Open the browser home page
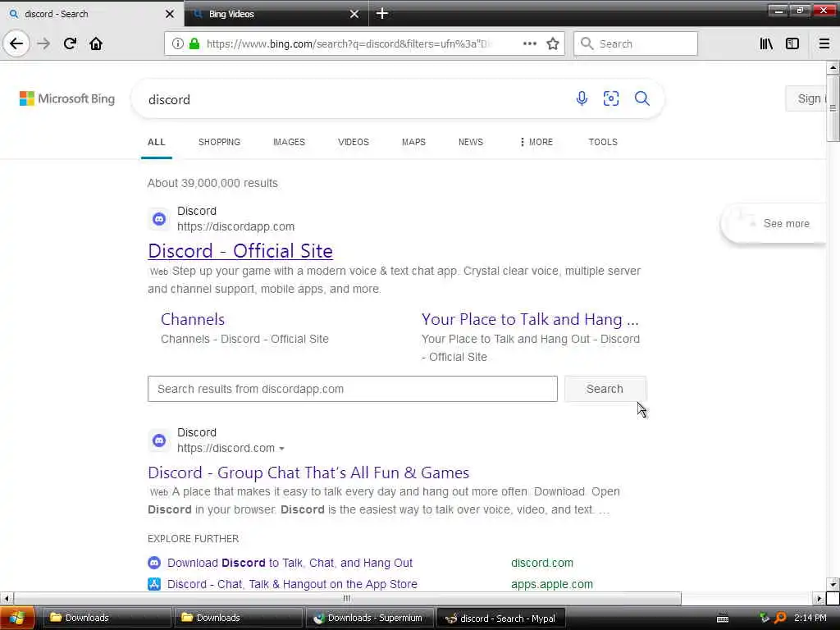The image size is (840, 630). (x=96, y=43)
